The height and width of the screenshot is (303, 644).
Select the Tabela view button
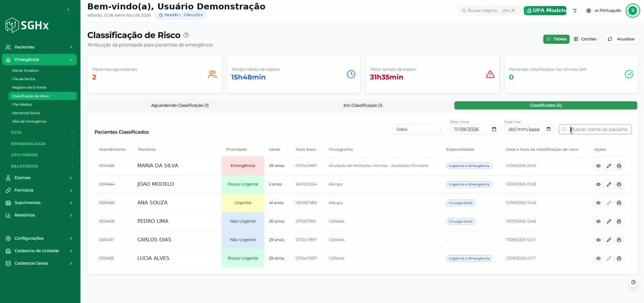pyautogui.click(x=556, y=39)
